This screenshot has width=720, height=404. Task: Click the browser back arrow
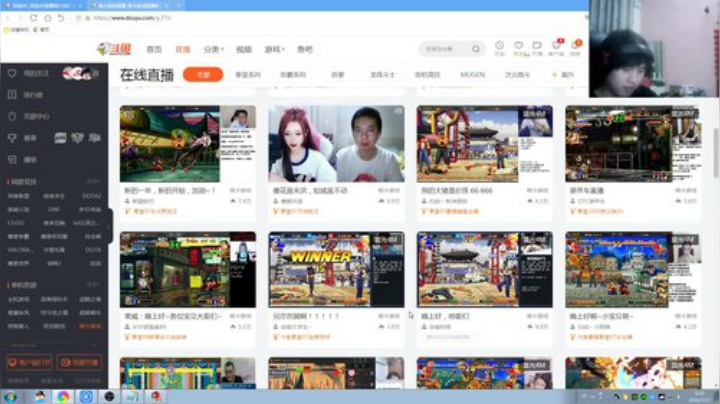8,18
